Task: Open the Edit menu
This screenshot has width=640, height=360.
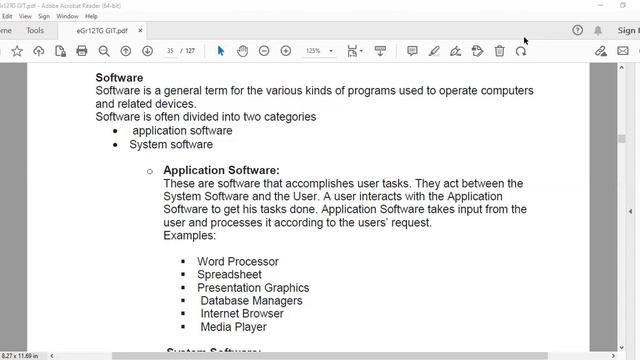Action: [7, 16]
